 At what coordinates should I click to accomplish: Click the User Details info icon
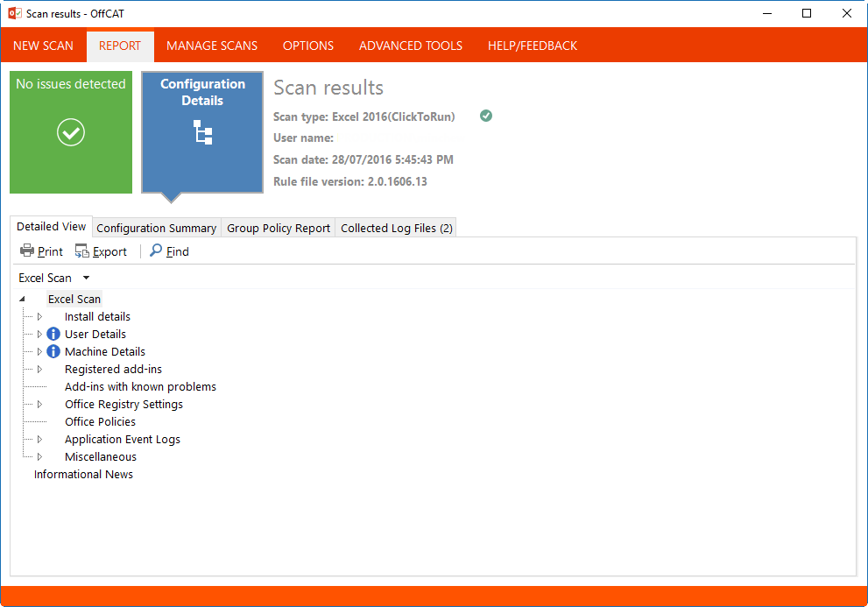(53, 334)
